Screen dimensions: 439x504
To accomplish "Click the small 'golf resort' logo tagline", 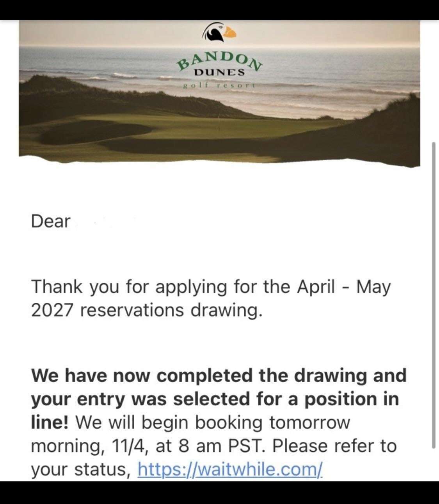I will (219, 85).
